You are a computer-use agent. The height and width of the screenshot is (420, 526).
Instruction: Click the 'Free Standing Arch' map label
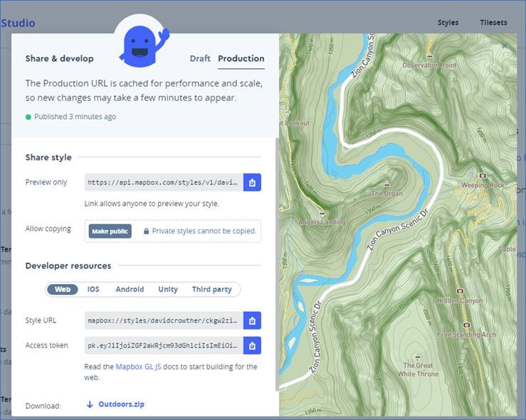coord(466,335)
